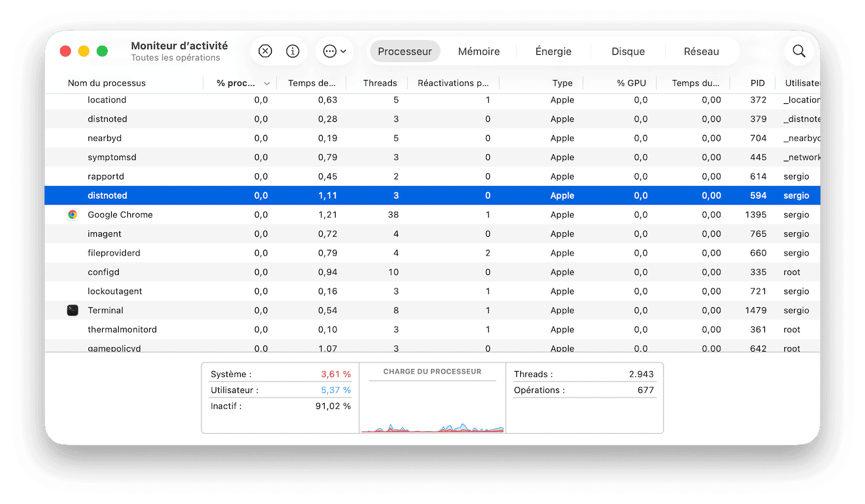This screenshot has width=865, height=504.
Task: Open the Réseau tab
Action: [x=701, y=52]
